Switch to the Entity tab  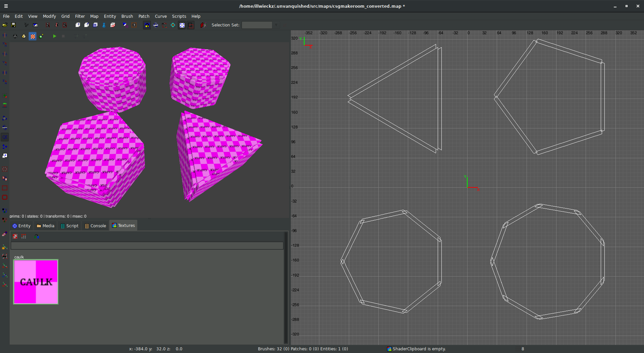(x=21, y=226)
